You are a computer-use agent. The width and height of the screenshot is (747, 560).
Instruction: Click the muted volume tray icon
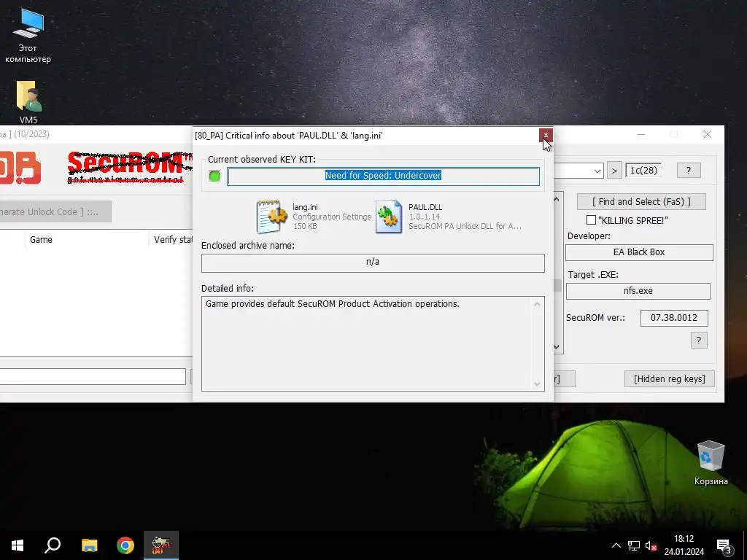[651, 545]
